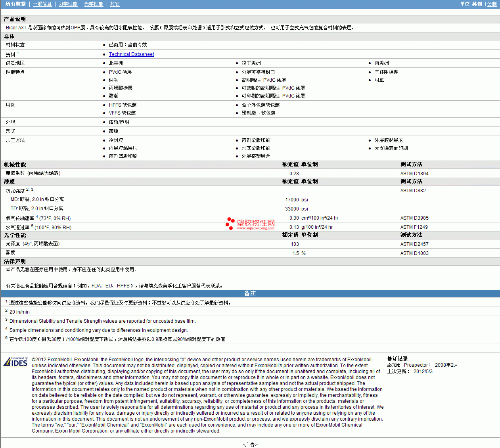Click the 气体阻隔性 feature entry
This screenshot has width=500, height=448.
point(387,72)
